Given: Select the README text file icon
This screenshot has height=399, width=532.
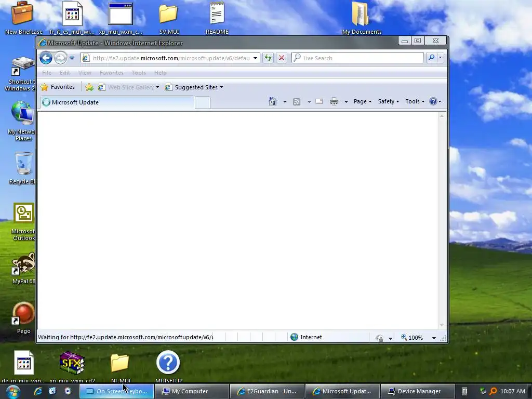Looking at the screenshot, I should tap(217, 19).
